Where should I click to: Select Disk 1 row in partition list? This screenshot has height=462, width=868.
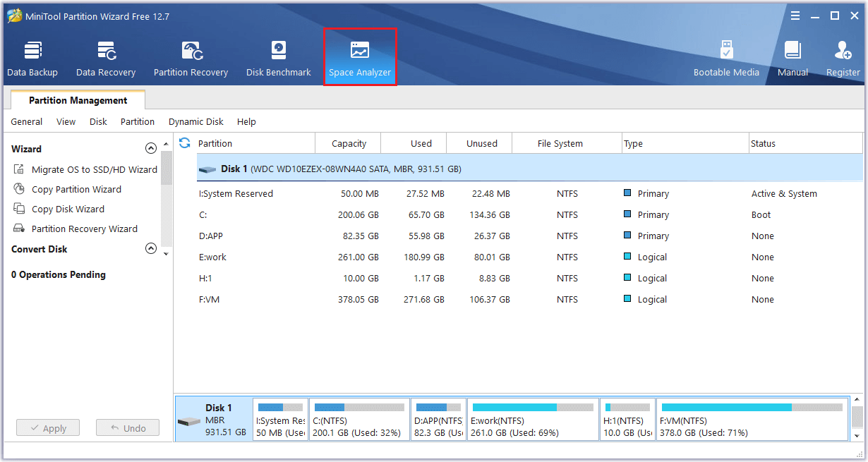click(x=529, y=169)
